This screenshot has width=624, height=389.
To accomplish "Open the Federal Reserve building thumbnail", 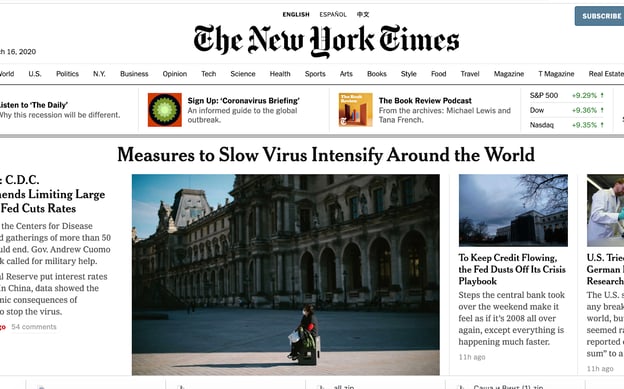I will tap(513, 210).
